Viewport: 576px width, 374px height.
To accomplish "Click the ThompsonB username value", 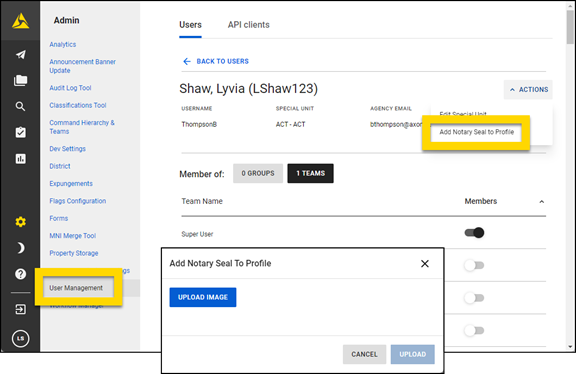I will [199, 125].
